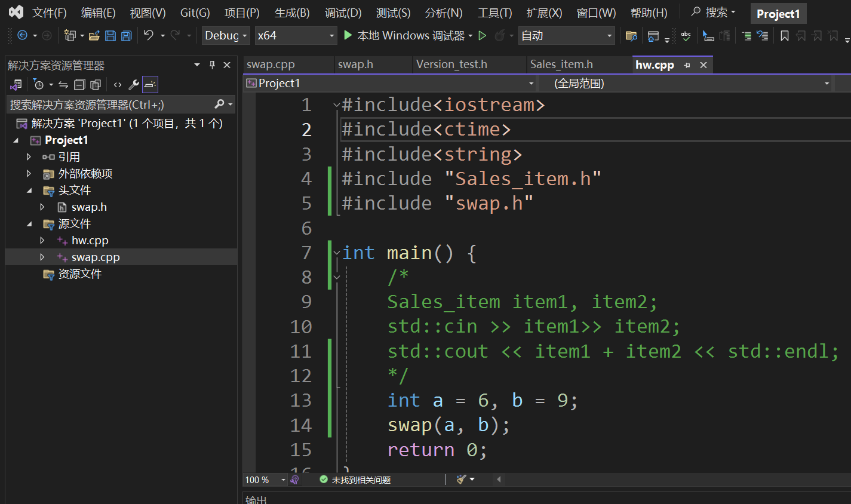Open the Git(G) menu
Image resolution: width=851 pixels, height=504 pixels.
coord(195,13)
